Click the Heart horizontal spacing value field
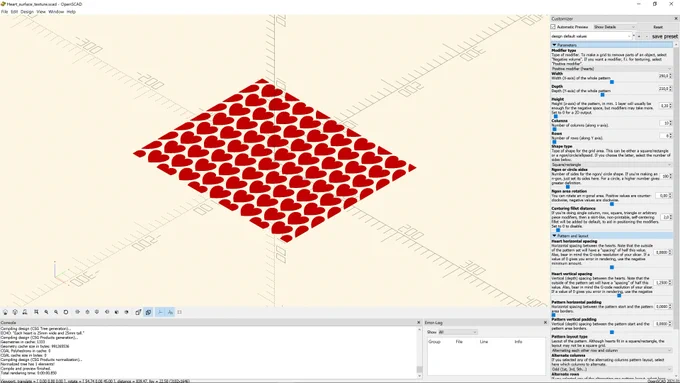Image resolution: width=680 pixels, height=383 pixels. (x=663, y=252)
